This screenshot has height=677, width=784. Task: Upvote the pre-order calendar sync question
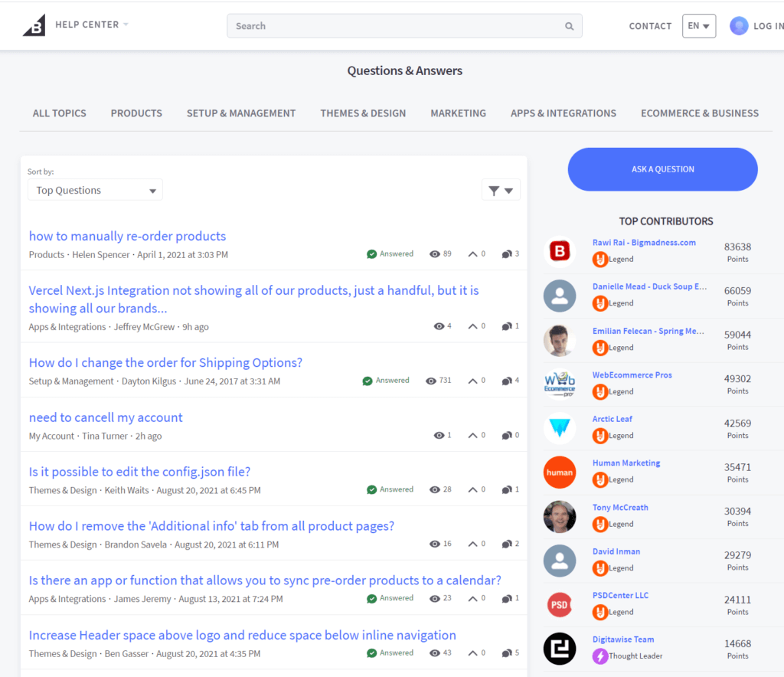click(472, 598)
